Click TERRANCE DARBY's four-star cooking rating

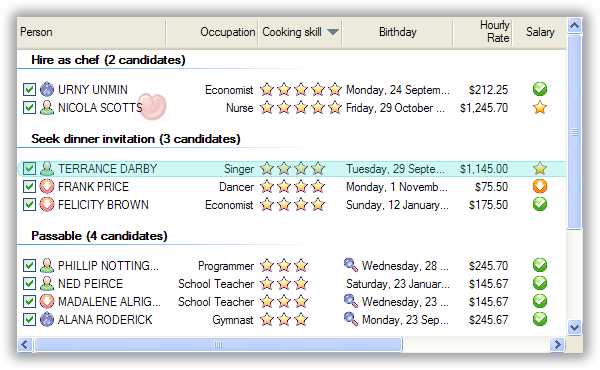pyautogui.click(x=292, y=169)
